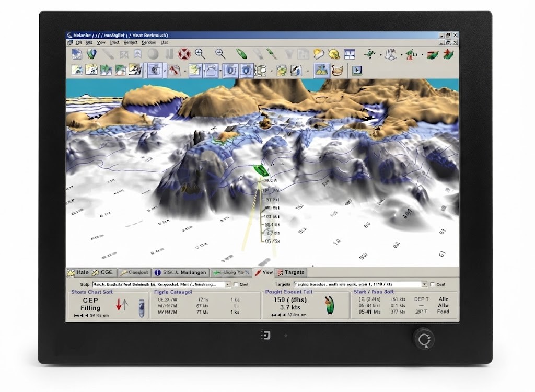Click the curved arc frame icon
This screenshot has width=535, height=392.
click(x=211, y=71)
